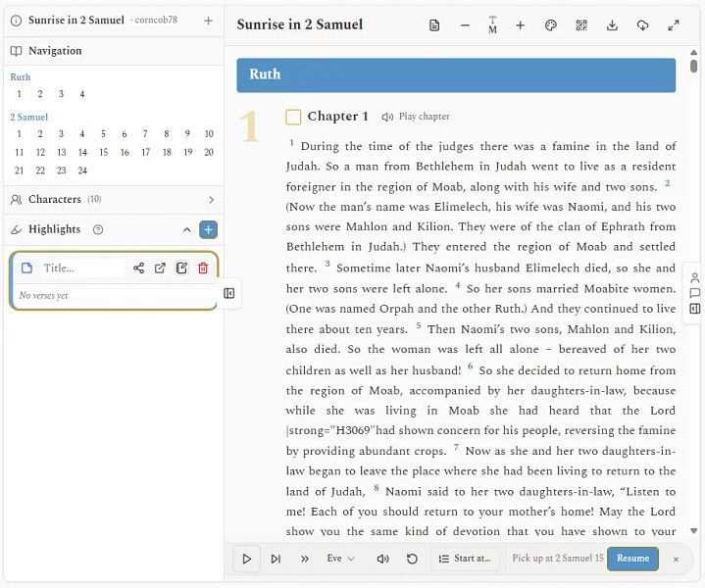
Task: Click the Highlights help question icon
Action: (x=98, y=229)
